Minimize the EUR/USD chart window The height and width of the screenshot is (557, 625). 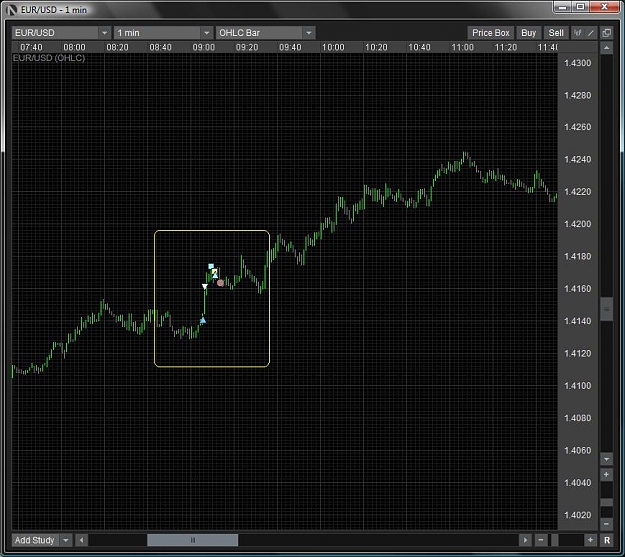coord(562,7)
